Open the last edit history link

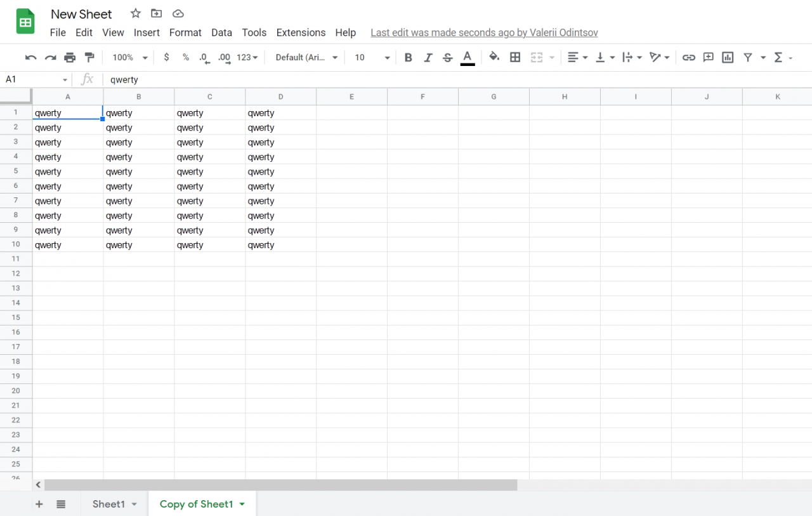[x=484, y=32]
